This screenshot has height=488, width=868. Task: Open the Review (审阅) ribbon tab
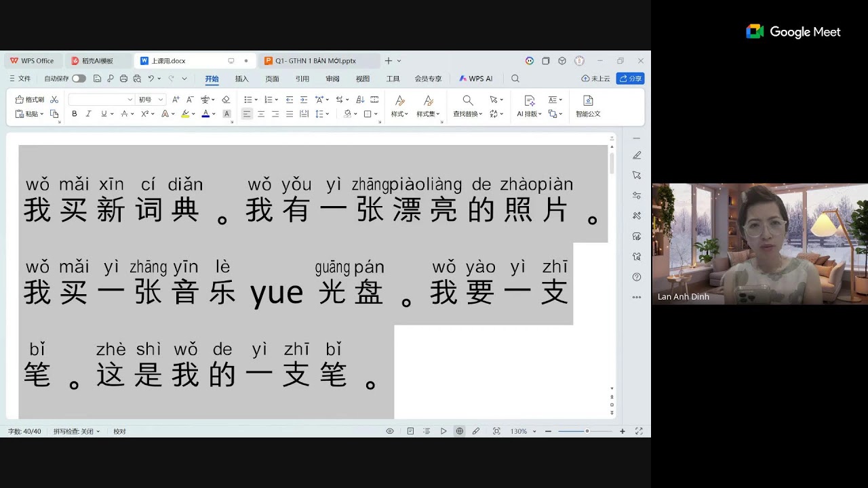click(x=332, y=79)
